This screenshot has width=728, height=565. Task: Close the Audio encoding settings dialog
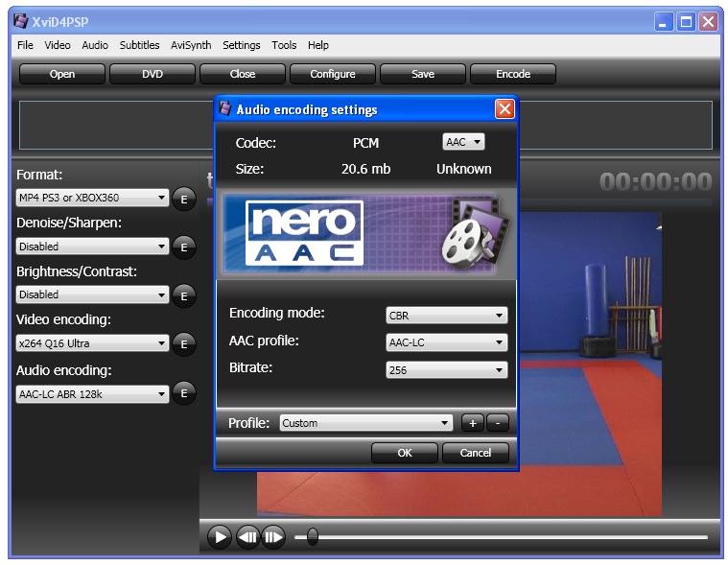(x=505, y=109)
